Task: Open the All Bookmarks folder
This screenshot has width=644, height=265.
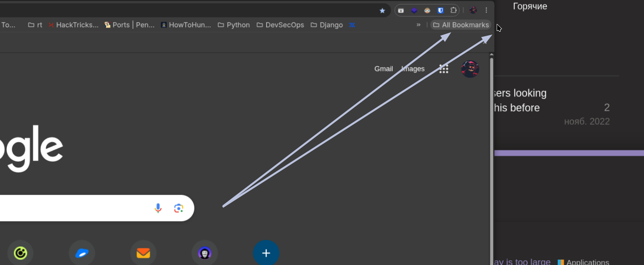Action: [x=461, y=25]
